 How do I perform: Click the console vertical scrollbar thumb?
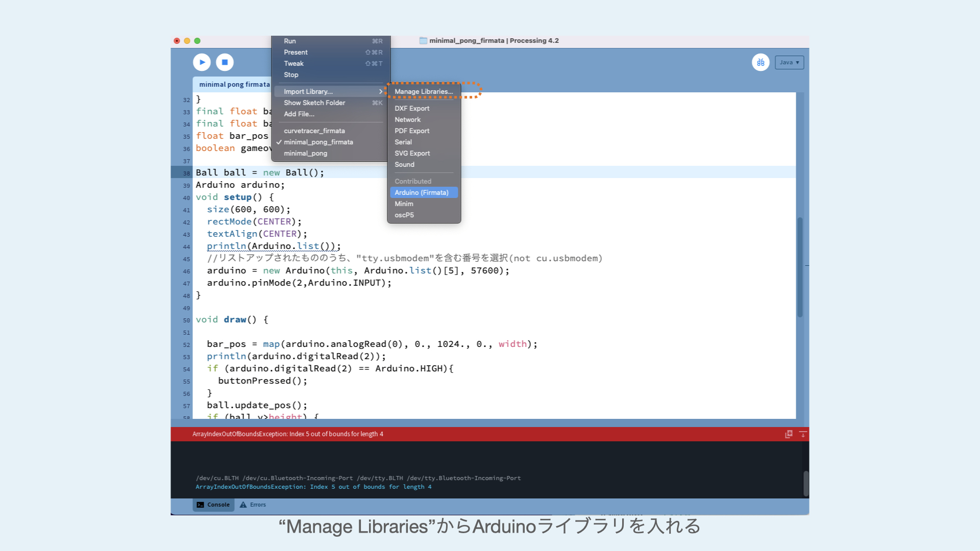click(806, 483)
